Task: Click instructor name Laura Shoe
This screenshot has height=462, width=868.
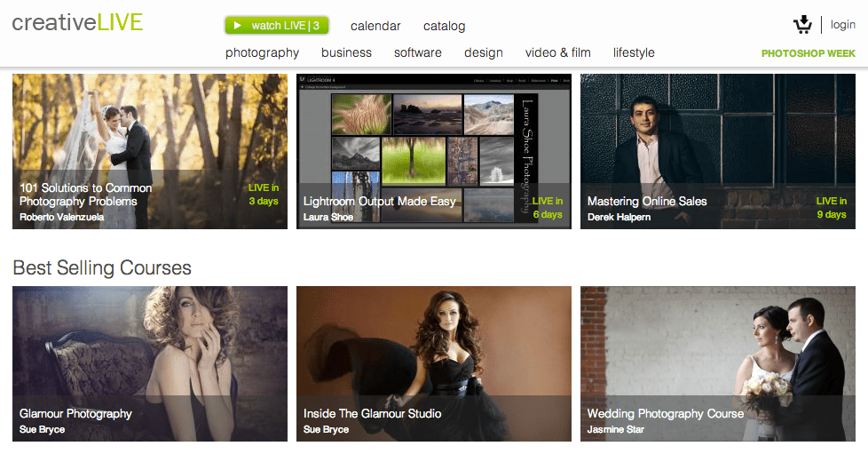Action: 328,217
